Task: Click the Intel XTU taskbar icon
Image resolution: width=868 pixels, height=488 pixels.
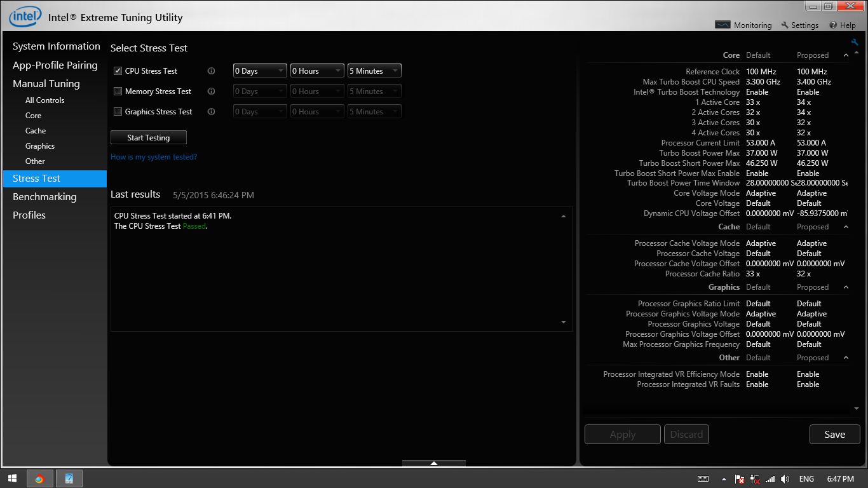Action: click(69, 478)
